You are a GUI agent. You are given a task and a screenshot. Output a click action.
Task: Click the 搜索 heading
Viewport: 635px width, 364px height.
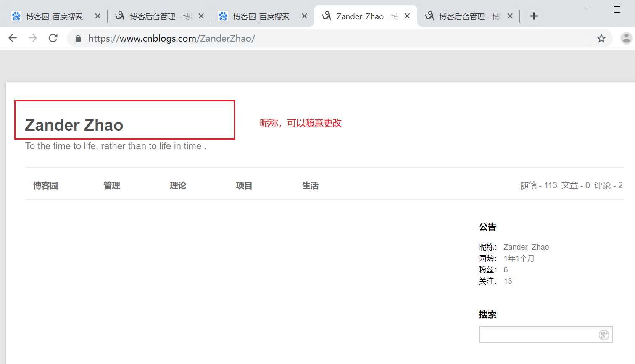[x=487, y=314]
